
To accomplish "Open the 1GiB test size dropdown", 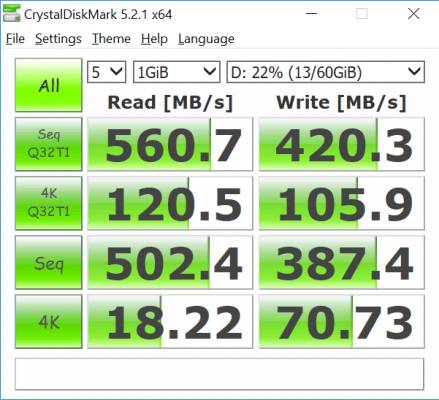I will click(x=176, y=72).
